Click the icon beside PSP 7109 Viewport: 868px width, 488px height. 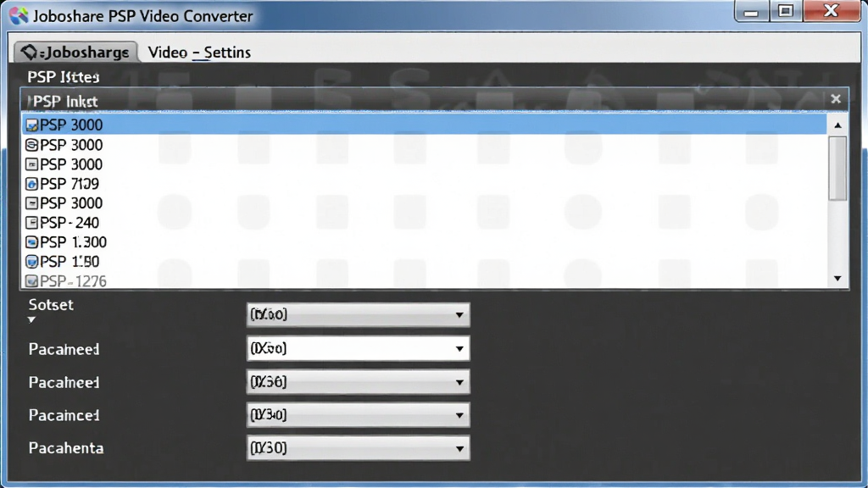pyautogui.click(x=32, y=184)
